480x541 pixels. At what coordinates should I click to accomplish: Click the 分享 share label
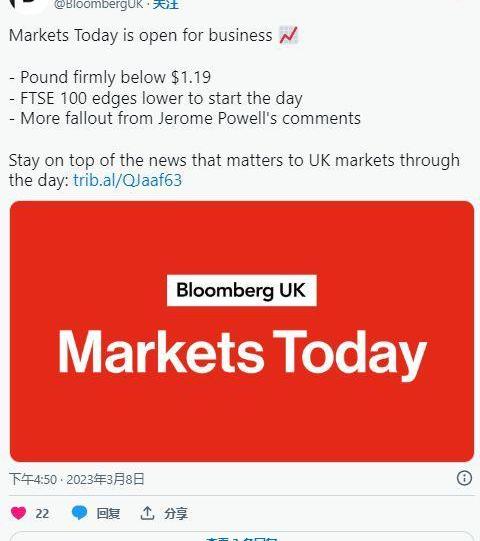point(176,513)
